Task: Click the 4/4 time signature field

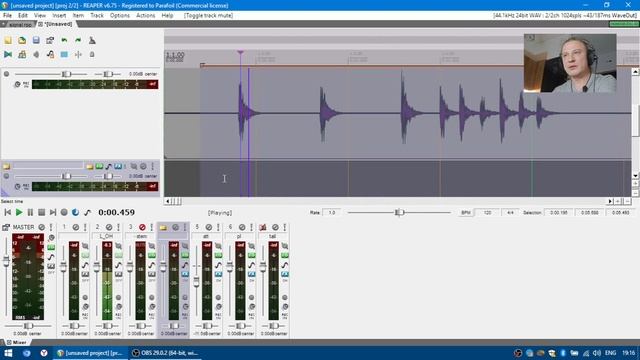Action: click(x=510, y=213)
